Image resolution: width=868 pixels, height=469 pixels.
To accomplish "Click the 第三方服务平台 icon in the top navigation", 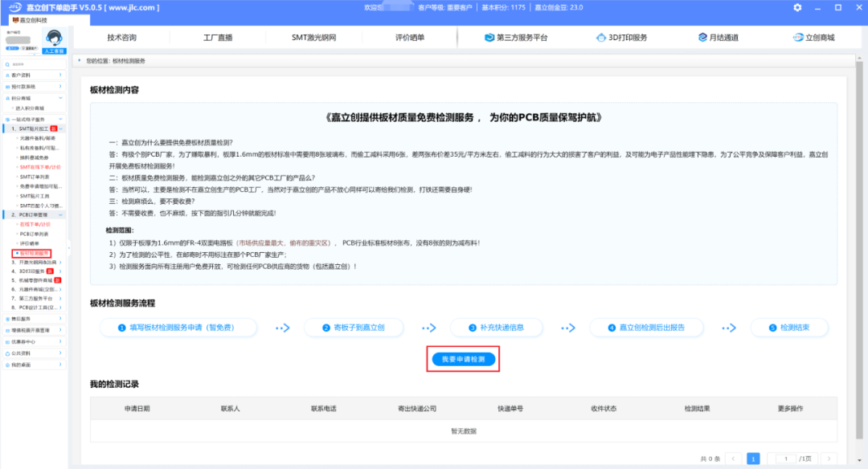I will (489, 38).
